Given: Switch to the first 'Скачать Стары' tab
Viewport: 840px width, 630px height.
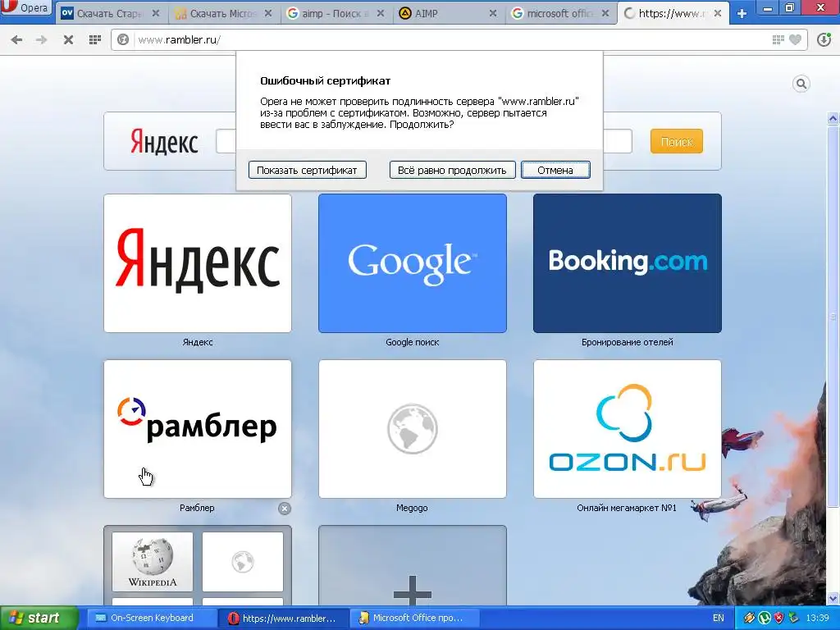Looking at the screenshot, I should pos(111,13).
